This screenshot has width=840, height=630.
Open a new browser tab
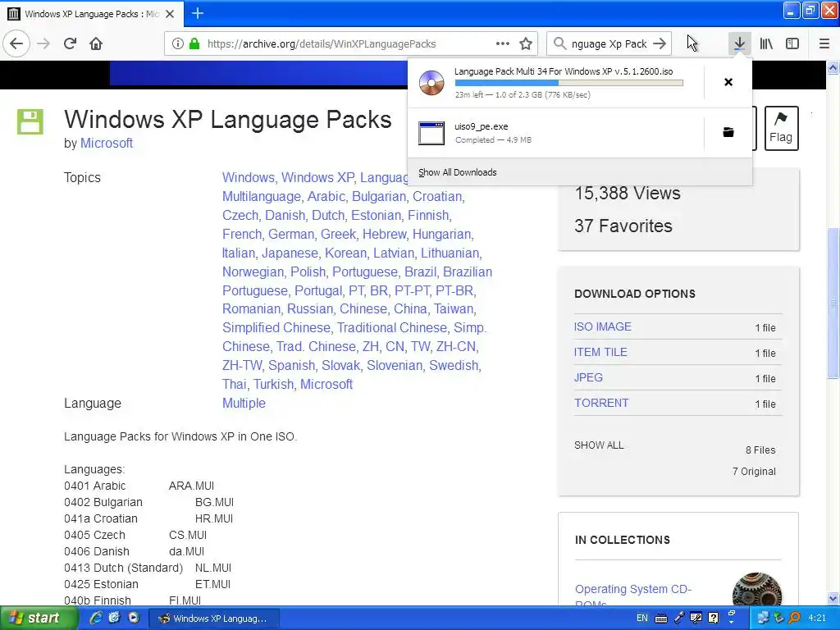(x=197, y=13)
